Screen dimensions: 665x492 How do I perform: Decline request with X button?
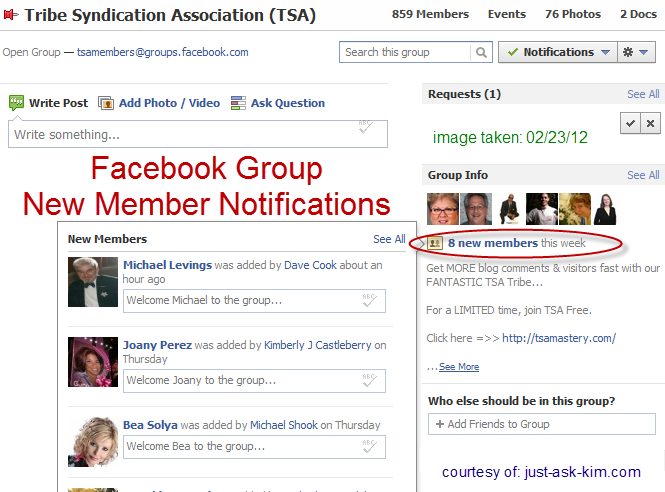pos(650,123)
